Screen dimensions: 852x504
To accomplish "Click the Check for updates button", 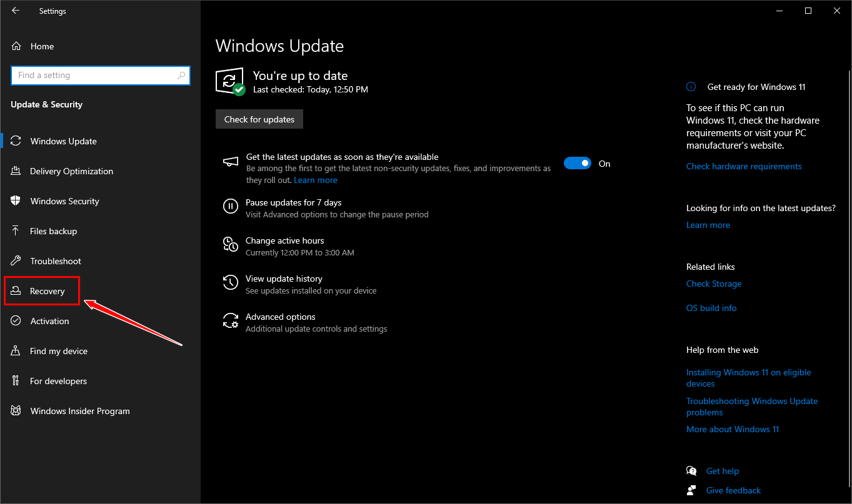I will point(259,119).
